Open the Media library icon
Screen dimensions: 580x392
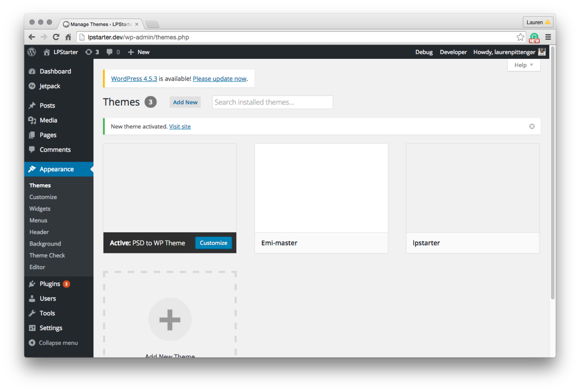[x=32, y=120]
